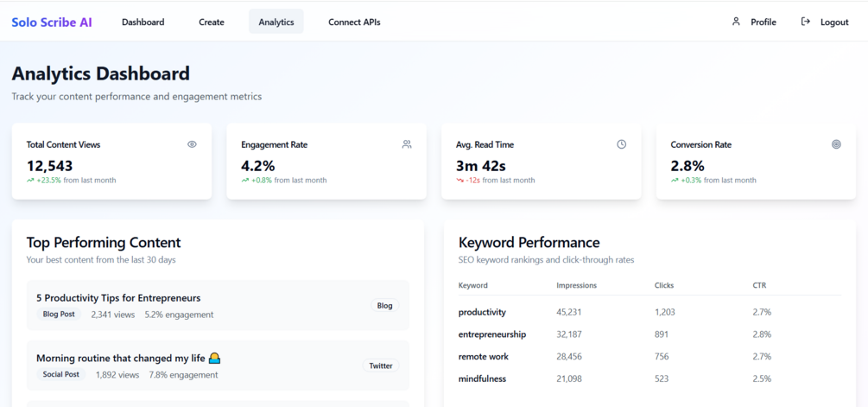Click '7.8% engagement' text
This screenshot has width=868, height=407.
point(183,375)
